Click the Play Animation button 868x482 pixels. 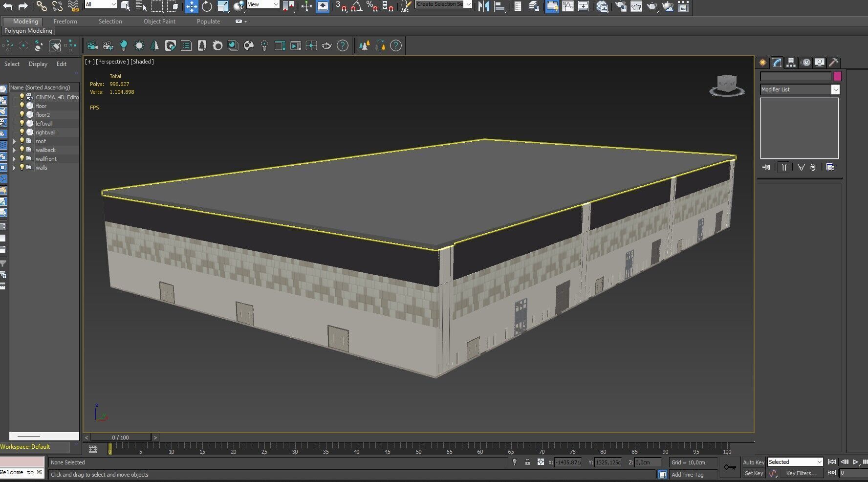pos(856,461)
